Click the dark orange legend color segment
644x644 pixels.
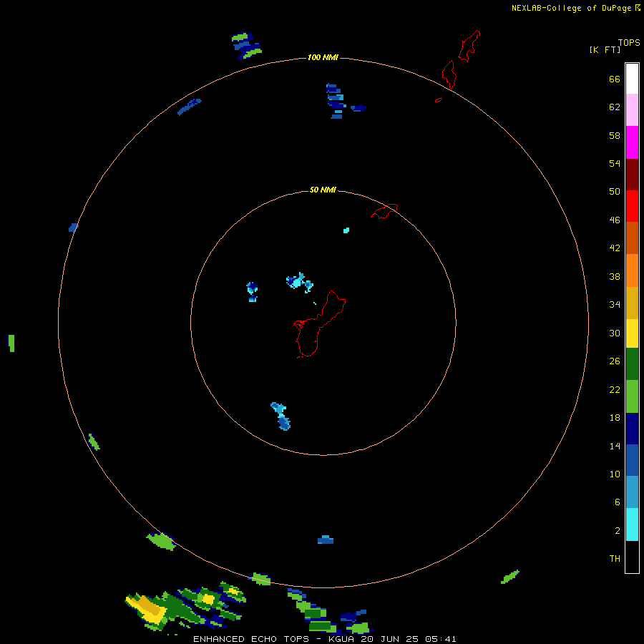[x=632, y=238]
